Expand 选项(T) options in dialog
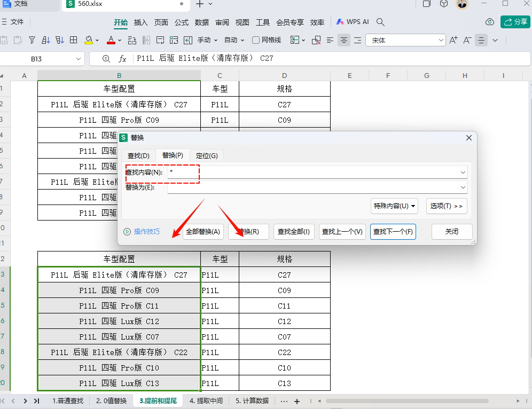 click(447, 206)
